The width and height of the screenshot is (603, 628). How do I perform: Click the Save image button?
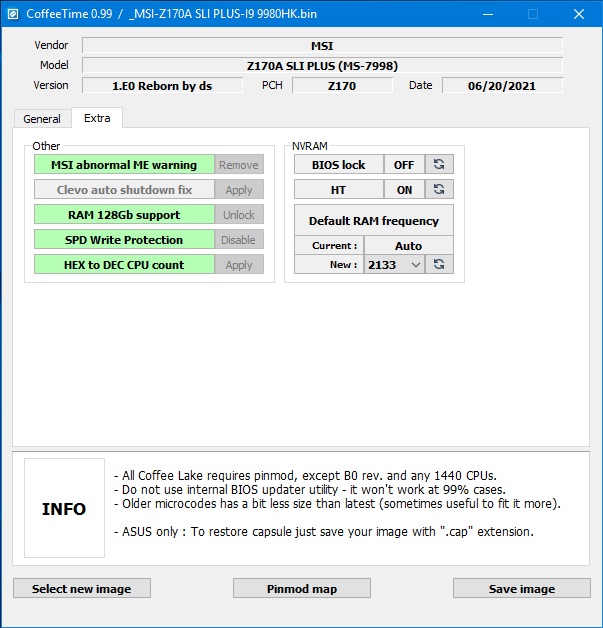[x=522, y=588]
